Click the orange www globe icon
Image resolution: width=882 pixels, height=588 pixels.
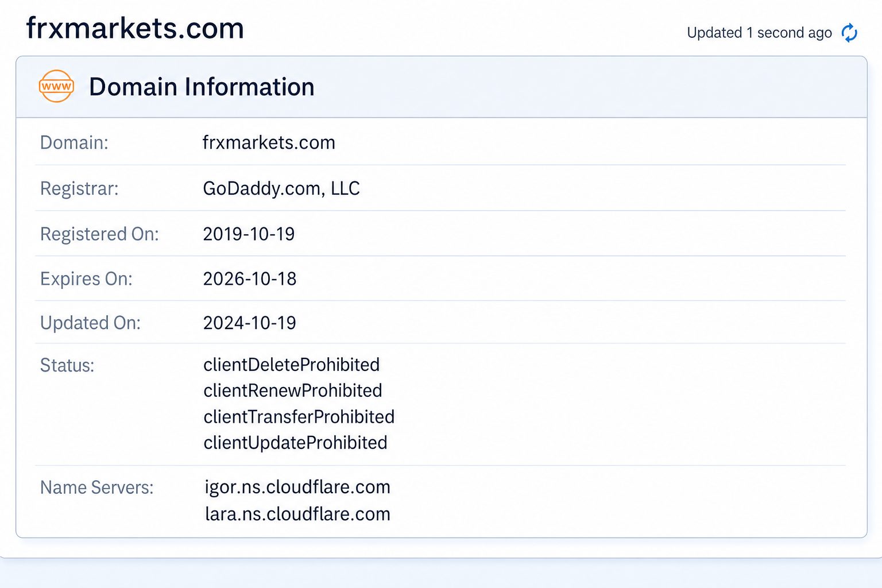(56, 86)
